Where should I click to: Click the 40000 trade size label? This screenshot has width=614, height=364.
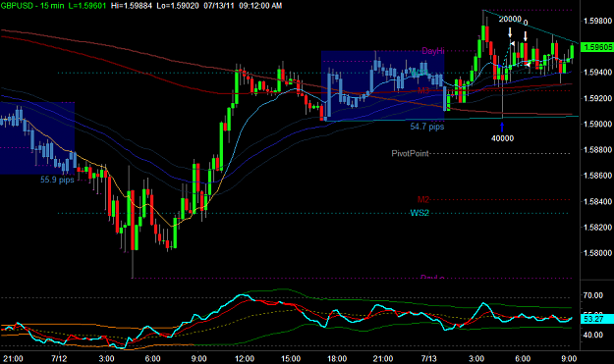tap(502, 138)
